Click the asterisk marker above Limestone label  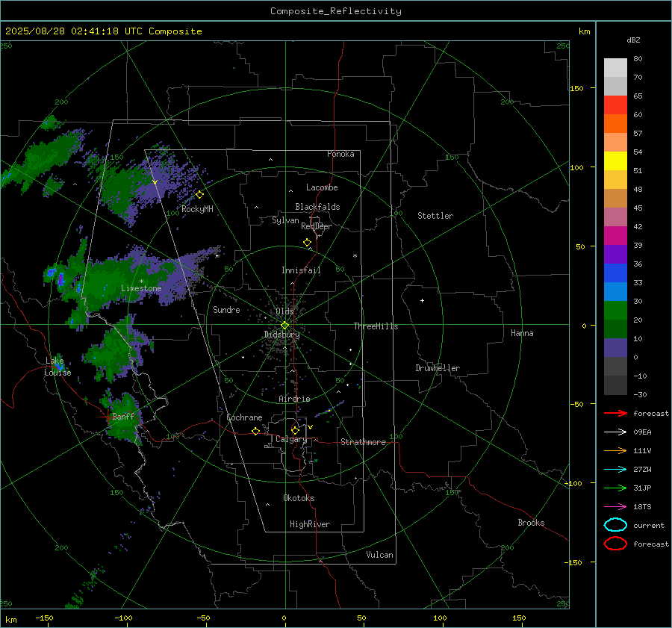[141, 282]
